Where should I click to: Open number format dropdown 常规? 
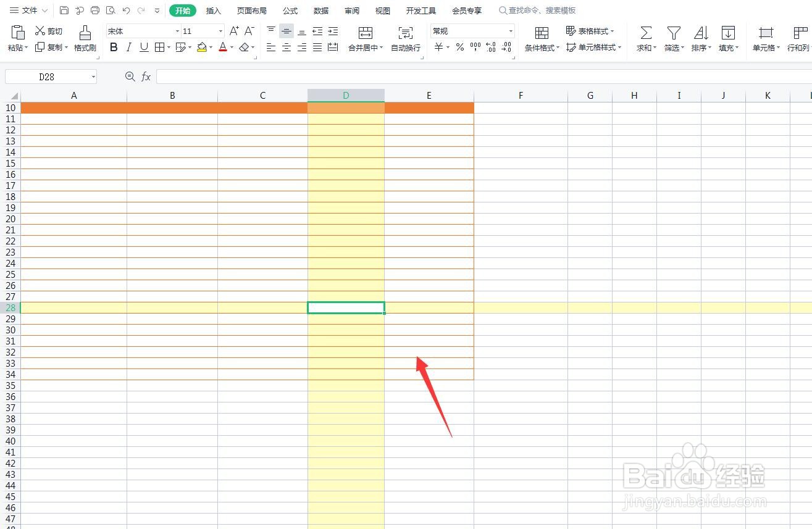click(511, 31)
